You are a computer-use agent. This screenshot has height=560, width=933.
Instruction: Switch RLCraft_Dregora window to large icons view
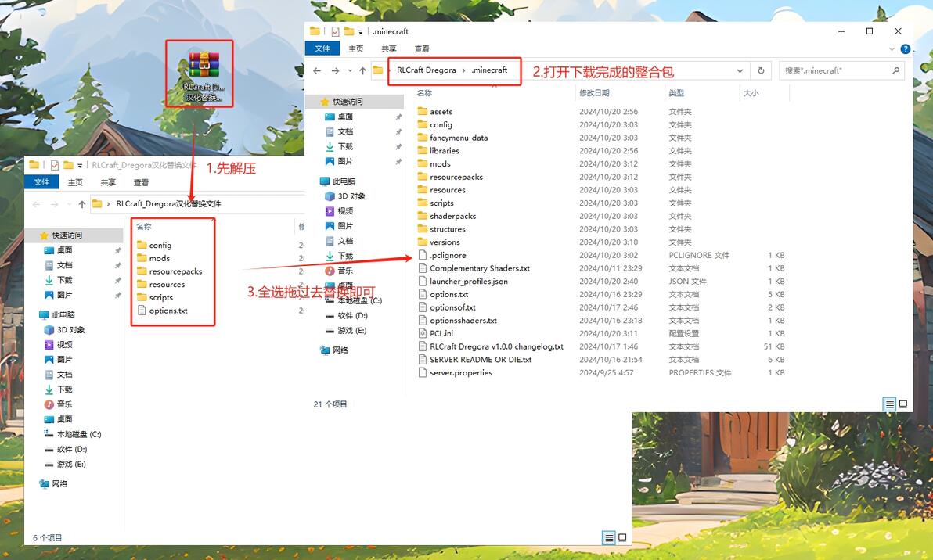point(622,537)
